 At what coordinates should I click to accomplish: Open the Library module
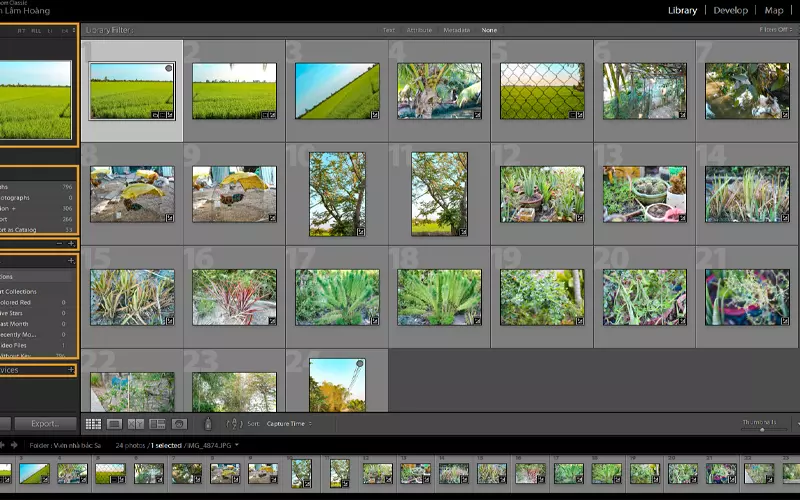682,10
